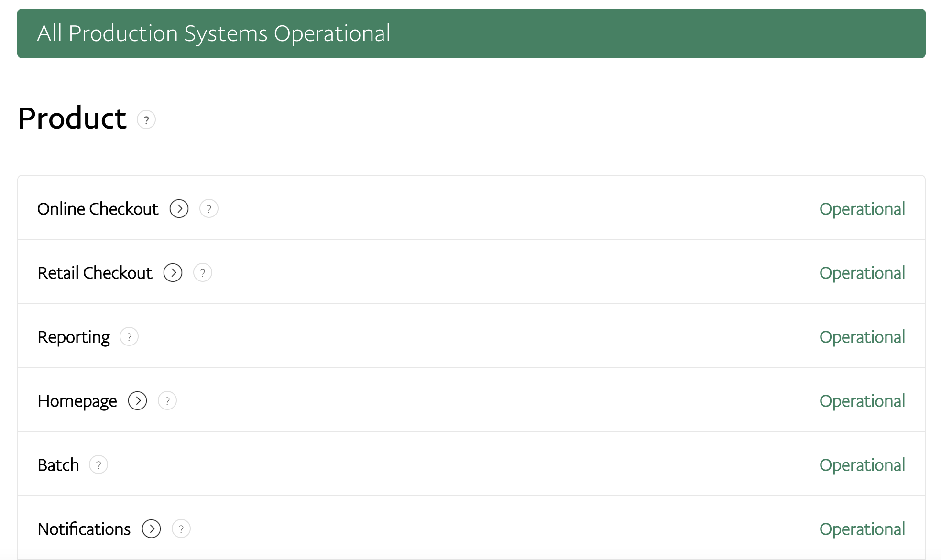Image resolution: width=941 pixels, height=560 pixels.
Task: Click the question mark icon near Notifications
Action: click(181, 529)
